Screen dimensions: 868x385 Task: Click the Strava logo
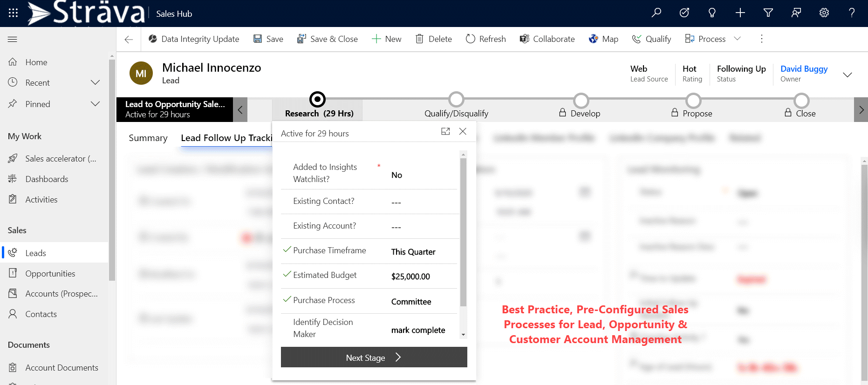[86, 13]
